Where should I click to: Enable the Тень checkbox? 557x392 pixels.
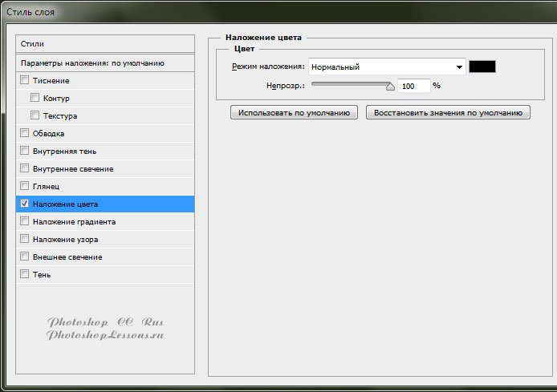point(24,274)
